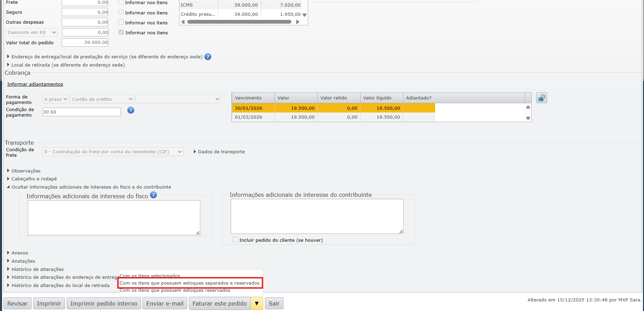This screenshot has width=644, height=311.
Task: Click the Vencimento column header
Action: [253, 98]
